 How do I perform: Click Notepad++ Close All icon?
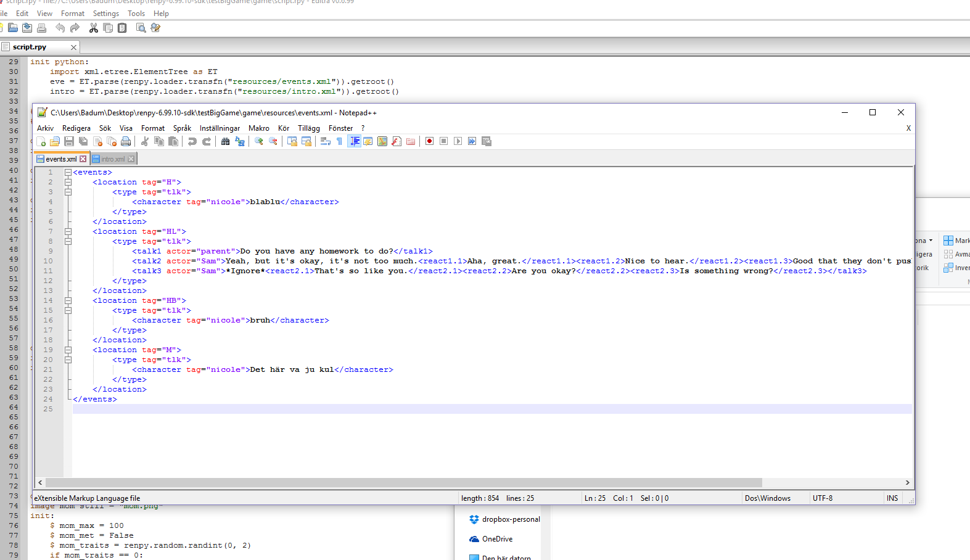(112, 141)
